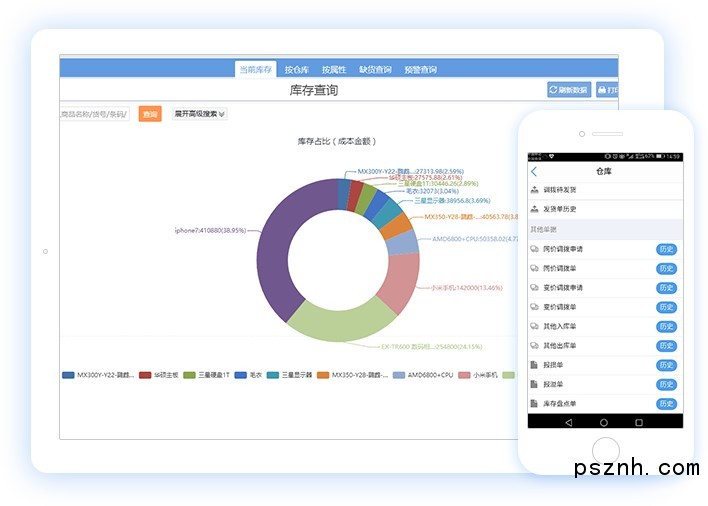Switch to the 按仓库 tab

297,70
